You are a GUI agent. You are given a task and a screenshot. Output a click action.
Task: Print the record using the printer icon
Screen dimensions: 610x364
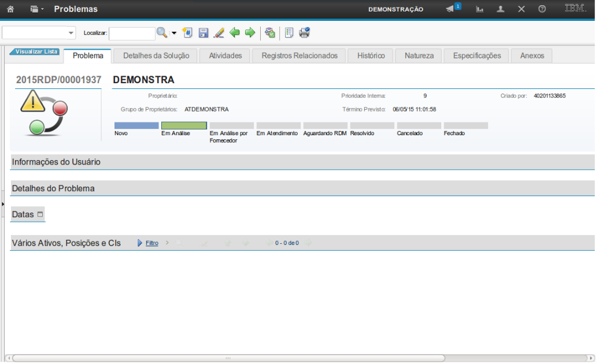[x=304, y=33]
